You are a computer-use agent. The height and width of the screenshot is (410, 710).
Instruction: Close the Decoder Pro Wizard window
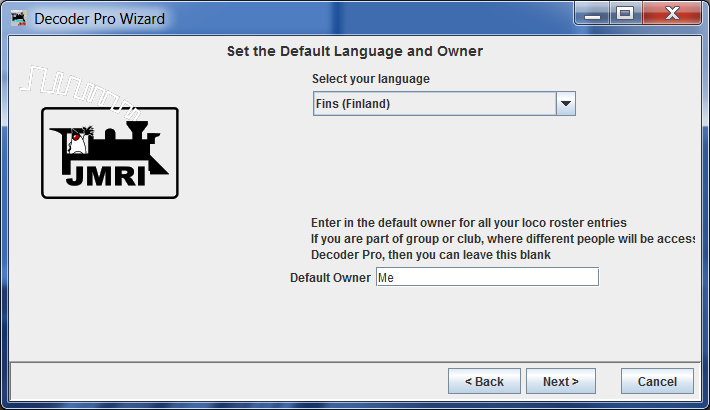(x=672, y=14)
